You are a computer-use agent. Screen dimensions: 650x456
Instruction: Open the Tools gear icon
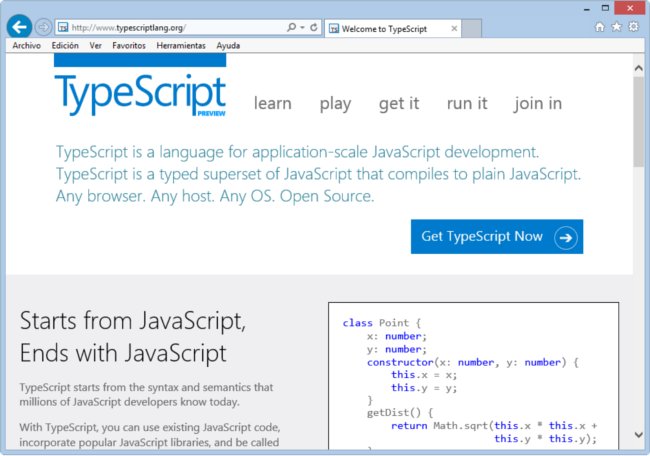[633, 27]
